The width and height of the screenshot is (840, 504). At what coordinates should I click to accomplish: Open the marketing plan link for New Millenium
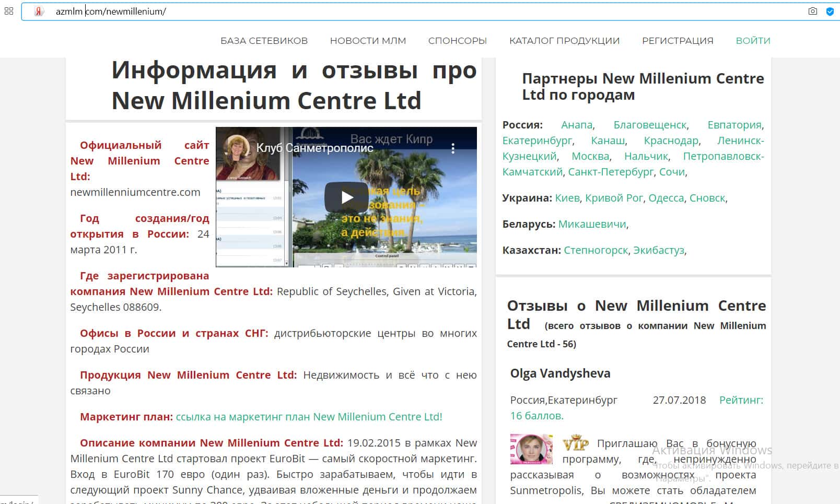[309, 417]
